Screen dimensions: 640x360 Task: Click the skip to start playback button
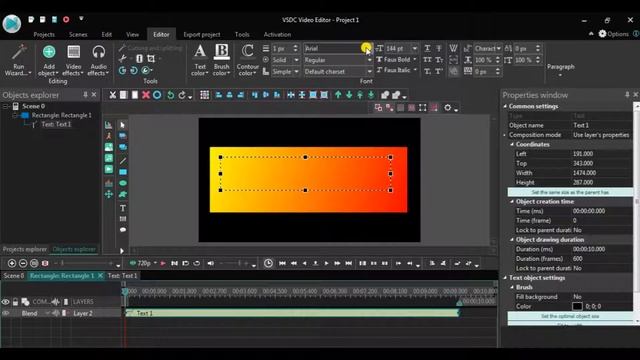click(x=282, y=263)
